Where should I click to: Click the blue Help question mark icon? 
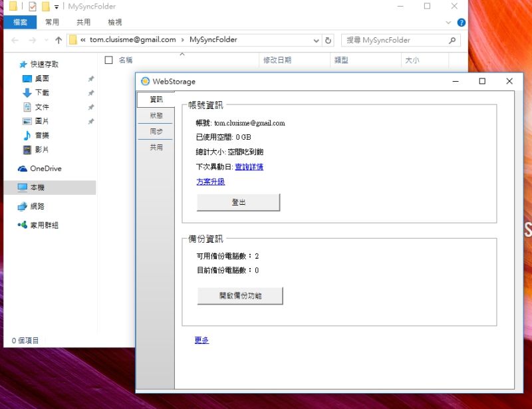tap(461, 22)
